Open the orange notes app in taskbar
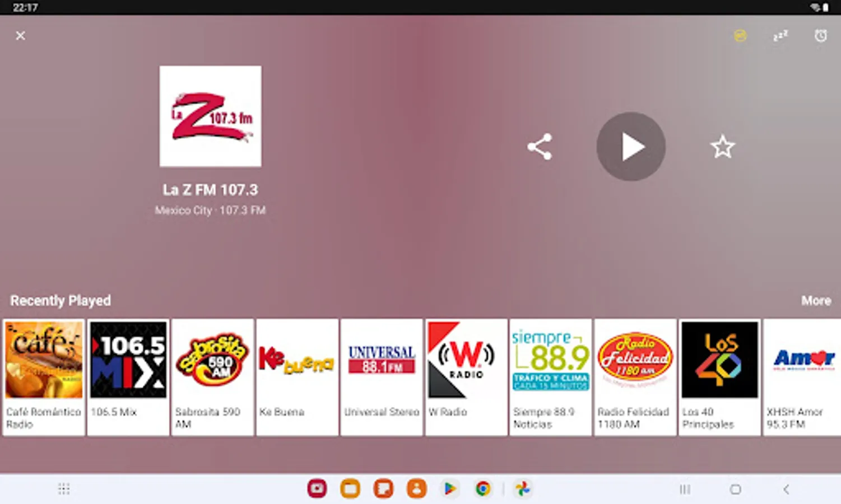 click(383, 489)
